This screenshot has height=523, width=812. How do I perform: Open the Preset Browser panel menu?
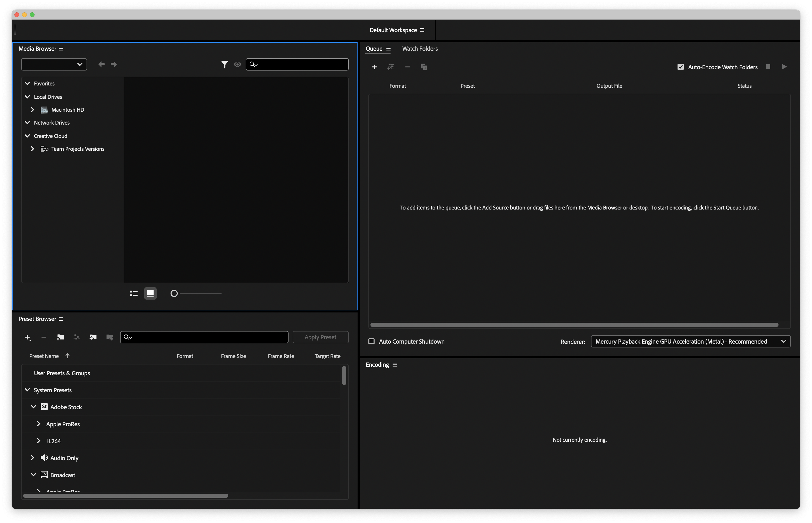click(x=61, y=319)
